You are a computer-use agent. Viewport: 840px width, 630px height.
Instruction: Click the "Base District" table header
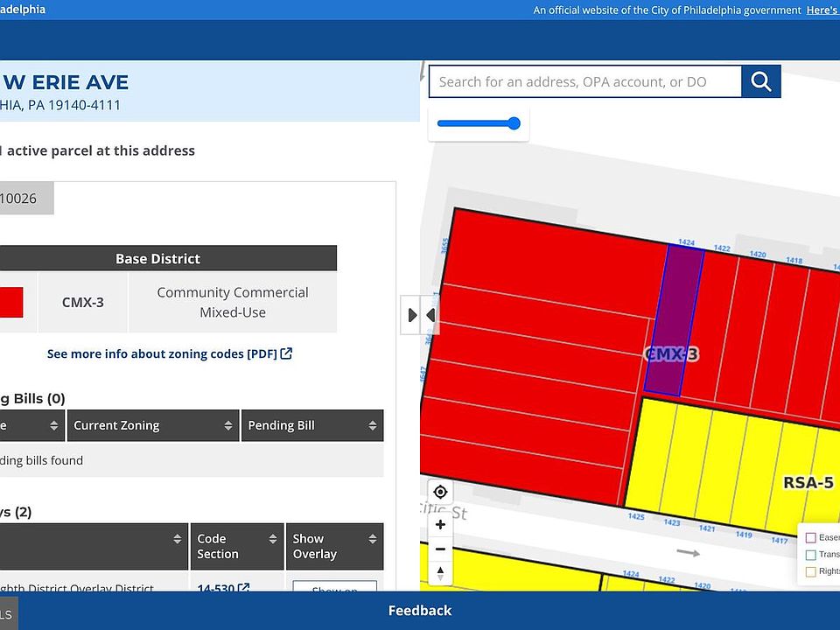coord(158,259)
